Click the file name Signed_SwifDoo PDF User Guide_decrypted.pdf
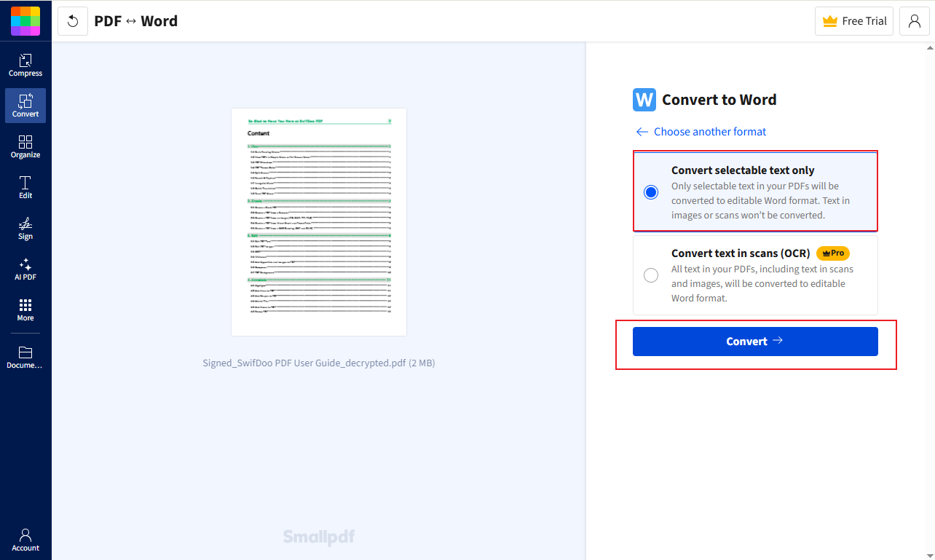 coord(319,363)
